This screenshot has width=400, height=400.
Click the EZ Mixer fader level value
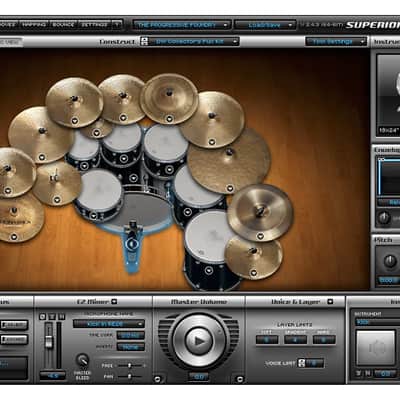52,376
